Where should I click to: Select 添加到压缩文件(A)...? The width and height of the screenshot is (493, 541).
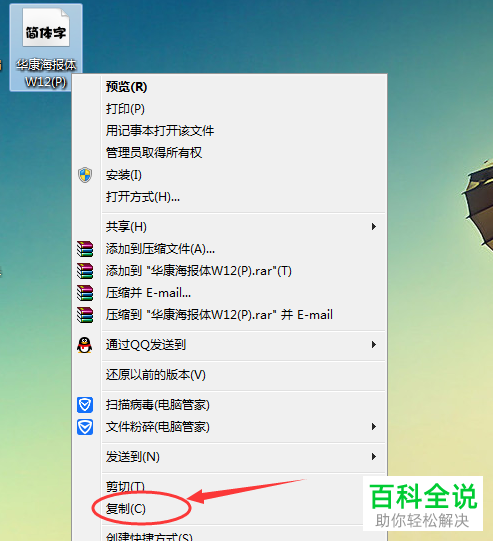click(160, 249)
